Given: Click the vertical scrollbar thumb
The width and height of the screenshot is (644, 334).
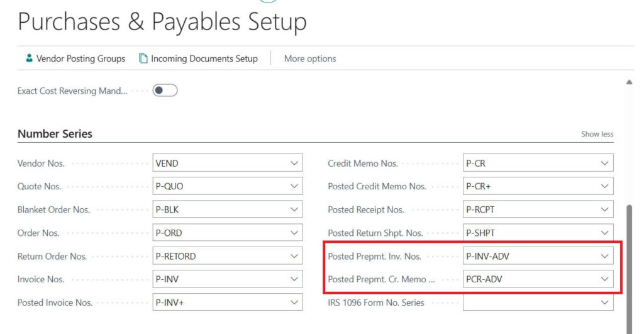Looking at the screenshot, I should point(630,264).
